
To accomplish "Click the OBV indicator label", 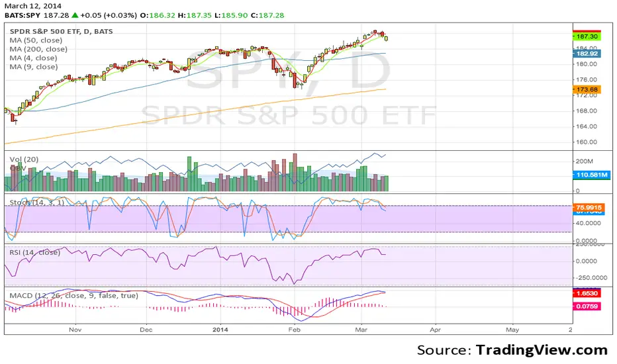I will pos(18,168).
